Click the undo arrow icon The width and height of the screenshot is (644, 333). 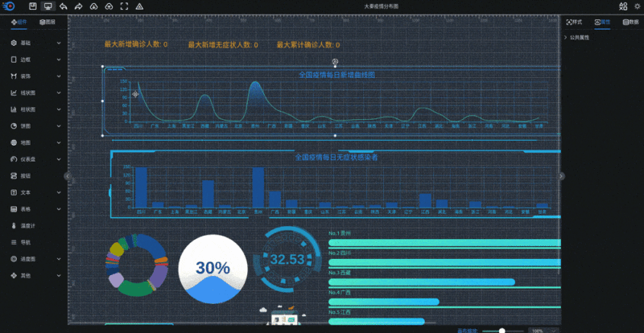[x=63, y=6]
